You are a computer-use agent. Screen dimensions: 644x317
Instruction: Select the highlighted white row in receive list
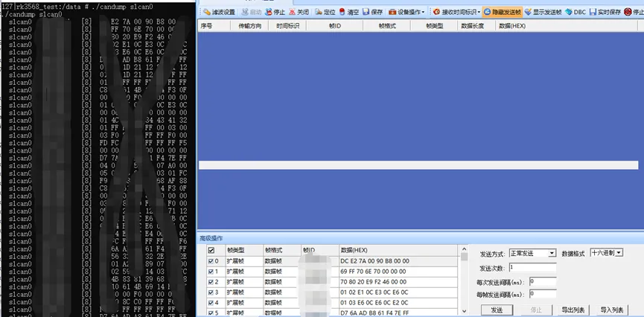point(418,165)
